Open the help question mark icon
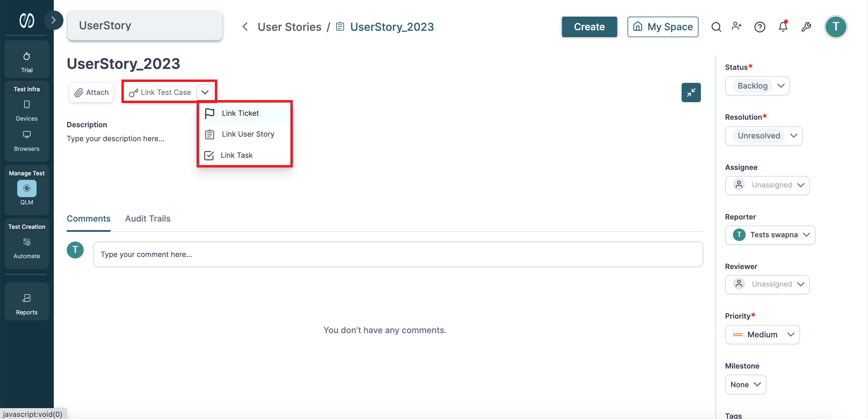 click(x=760, y=27)
